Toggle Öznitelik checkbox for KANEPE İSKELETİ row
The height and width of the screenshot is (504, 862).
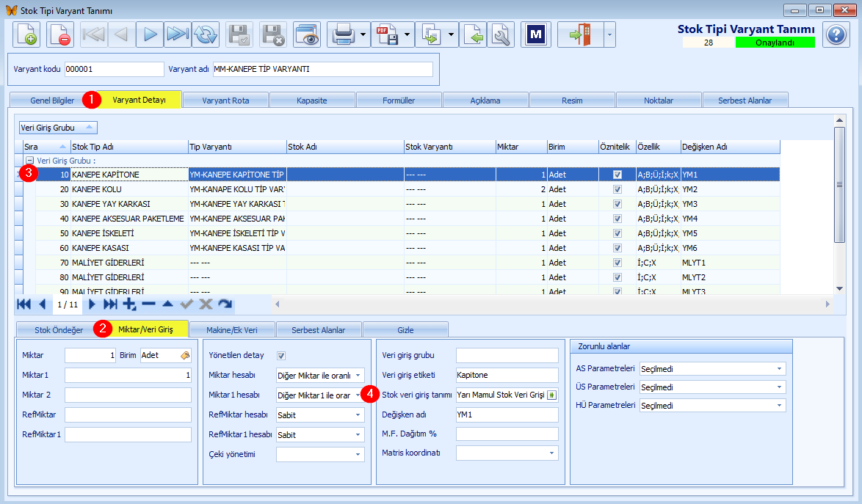[x=617, y=233]
